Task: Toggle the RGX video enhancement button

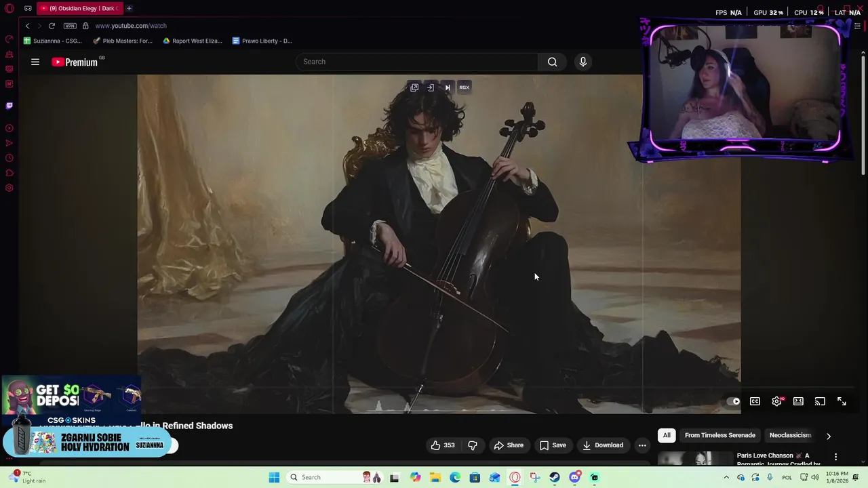Action: click(x=465, y=87)
